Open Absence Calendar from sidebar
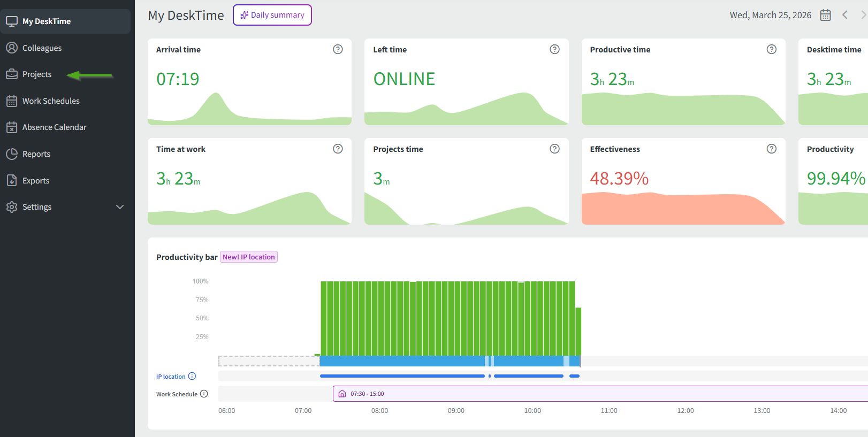 pyautogui.click(x=54, y=127)
